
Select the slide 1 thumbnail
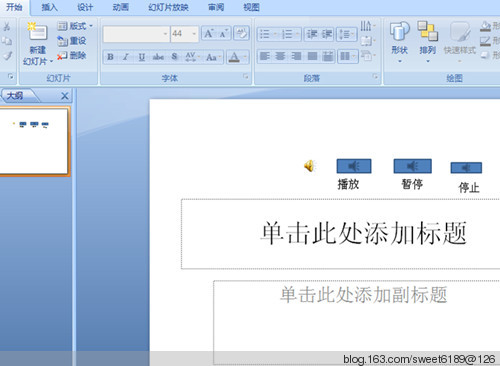tap(34, 141)
